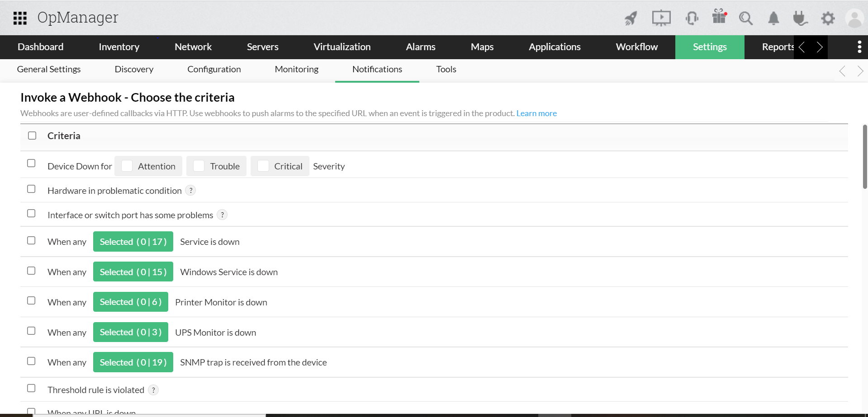Switch to the Notifications tab

377,69
